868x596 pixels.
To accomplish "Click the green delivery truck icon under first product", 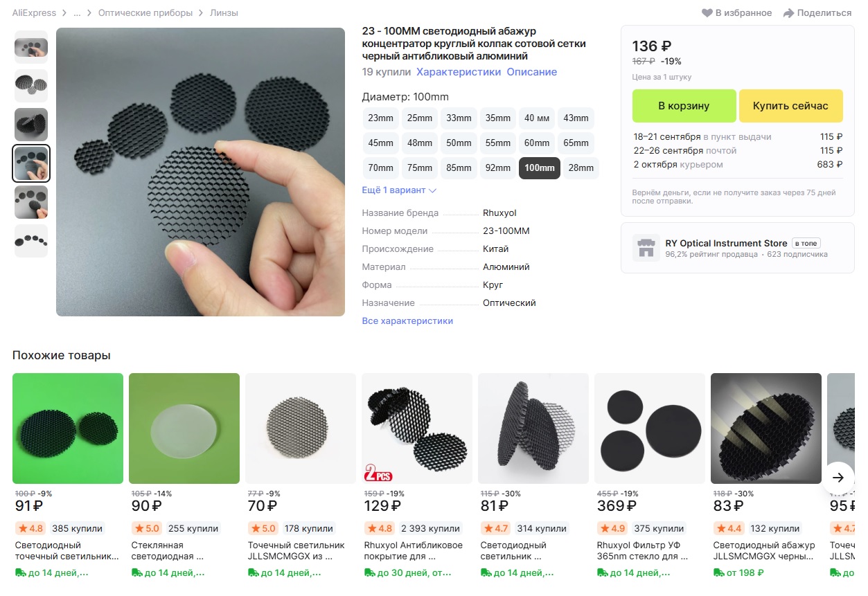I will [x=20, y=572].
